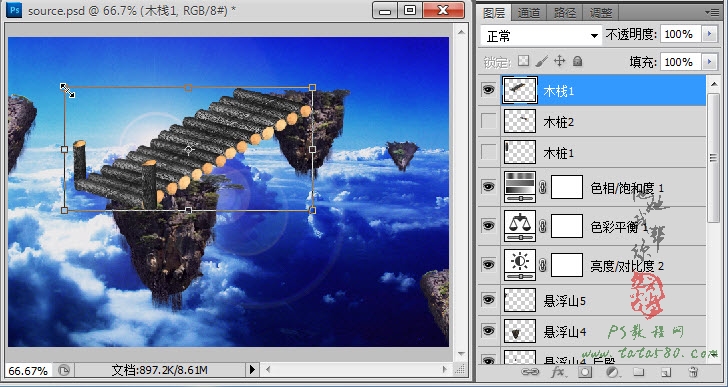Click the 木桩2 layer name

click(559, 122)
